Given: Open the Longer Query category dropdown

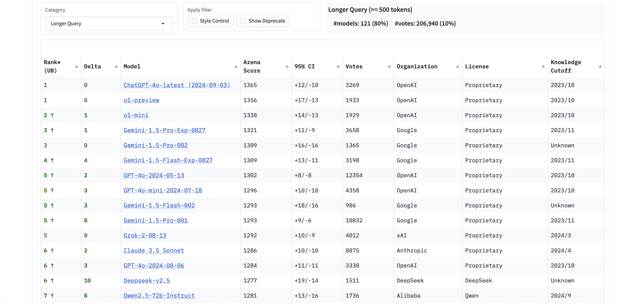Looking at the screenshot, I should pyautogui.click(x=109, y=24).
